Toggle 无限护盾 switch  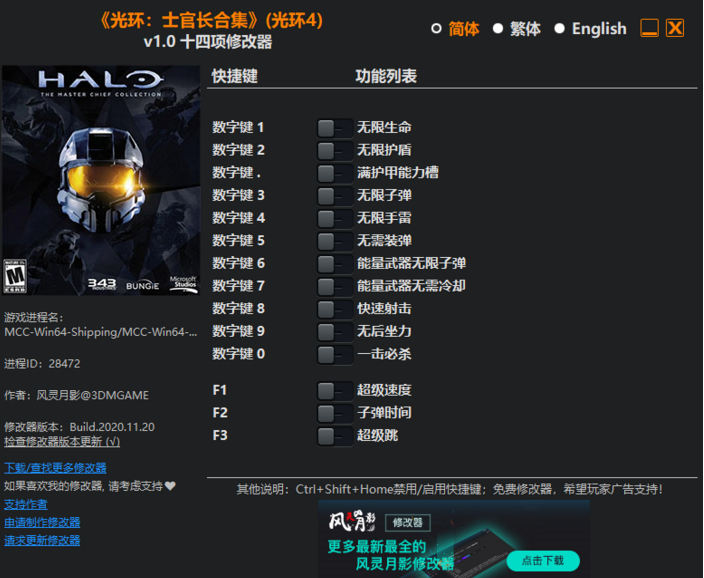[335, 150]
